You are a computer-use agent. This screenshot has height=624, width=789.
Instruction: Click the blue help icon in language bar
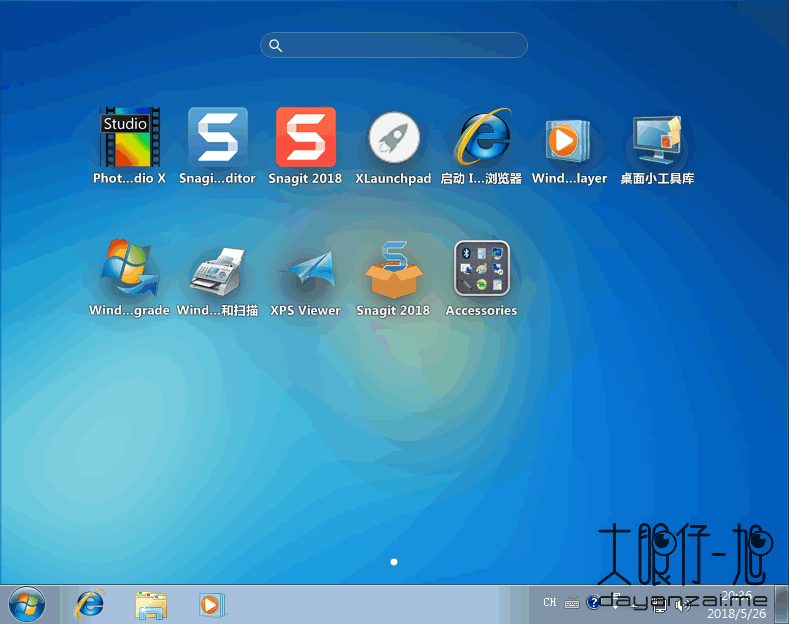coord(593,602)
